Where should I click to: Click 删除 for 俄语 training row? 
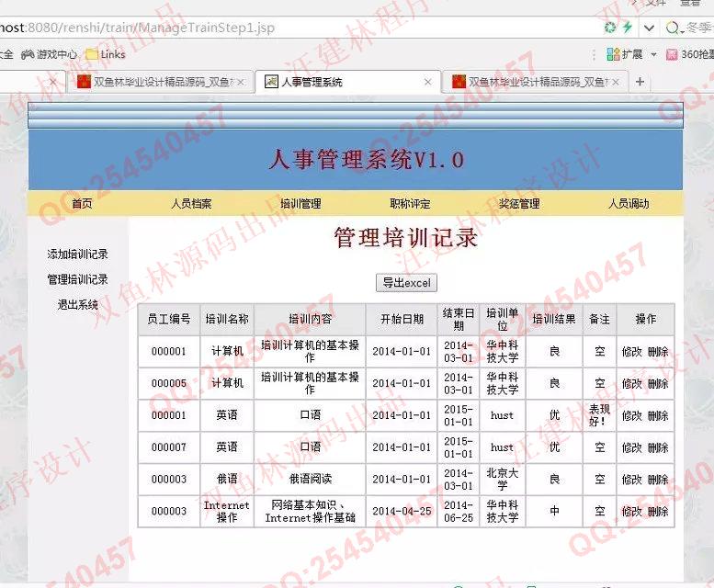658,480
